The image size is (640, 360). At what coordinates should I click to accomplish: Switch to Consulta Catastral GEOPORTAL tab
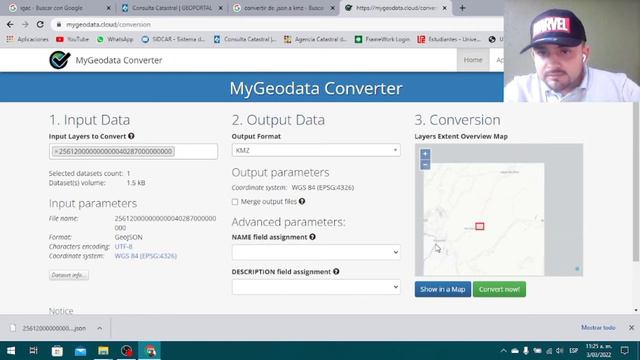pyautogui.click(x=171, y=8)
